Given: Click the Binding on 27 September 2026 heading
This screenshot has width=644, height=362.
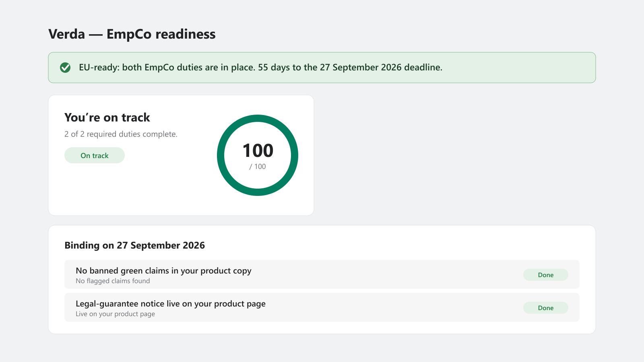Looking at the screenshot, I should tap(135, 245).
